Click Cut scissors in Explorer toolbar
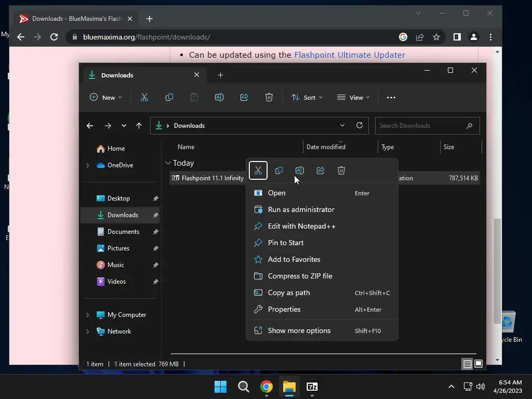The width and height of the screenshot is (532, 399). point(144,97)
